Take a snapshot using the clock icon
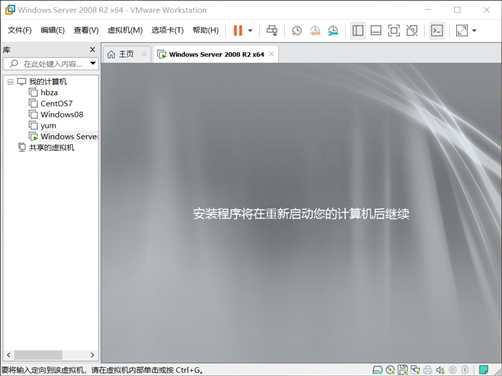Screen dimensions: 502x376 (297, 31)
